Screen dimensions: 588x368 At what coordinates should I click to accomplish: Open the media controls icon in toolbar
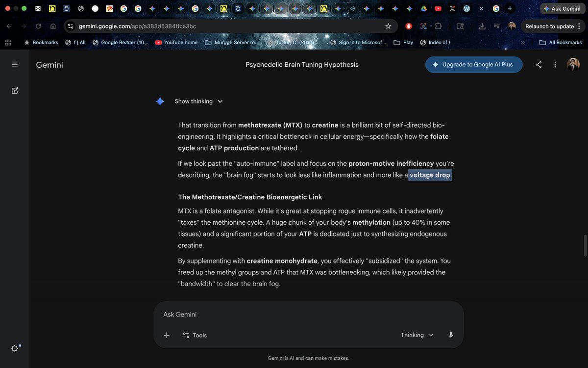coord(497,26)
